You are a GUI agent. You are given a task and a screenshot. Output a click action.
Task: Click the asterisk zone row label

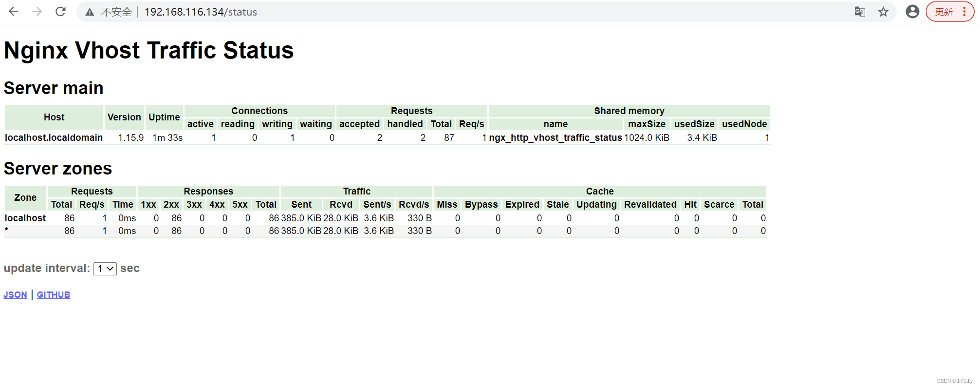[x=7, y=231]
